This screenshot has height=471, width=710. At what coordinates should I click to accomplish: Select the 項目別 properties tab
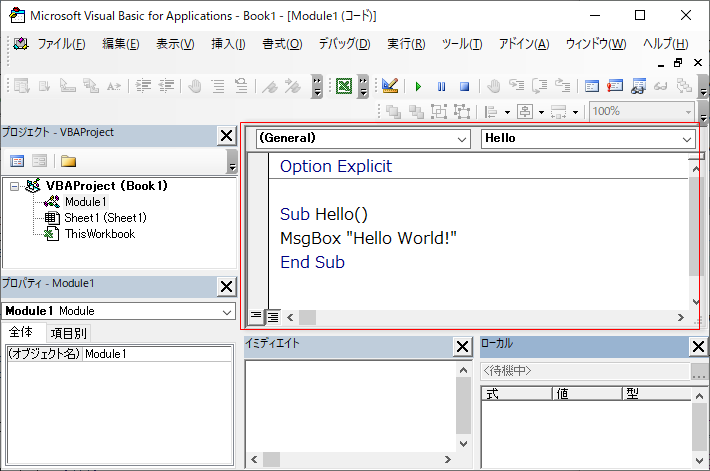[x=68, y=333]
